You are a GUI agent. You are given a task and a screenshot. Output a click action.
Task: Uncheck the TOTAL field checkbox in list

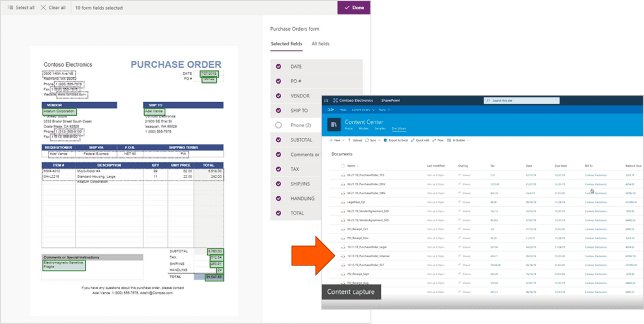click(x=279, y=213)
